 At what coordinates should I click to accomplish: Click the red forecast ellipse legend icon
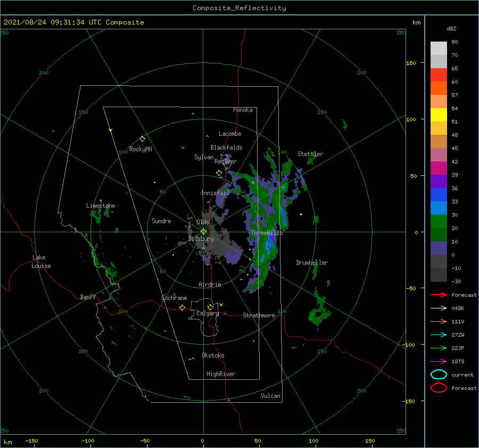[439, 388]
